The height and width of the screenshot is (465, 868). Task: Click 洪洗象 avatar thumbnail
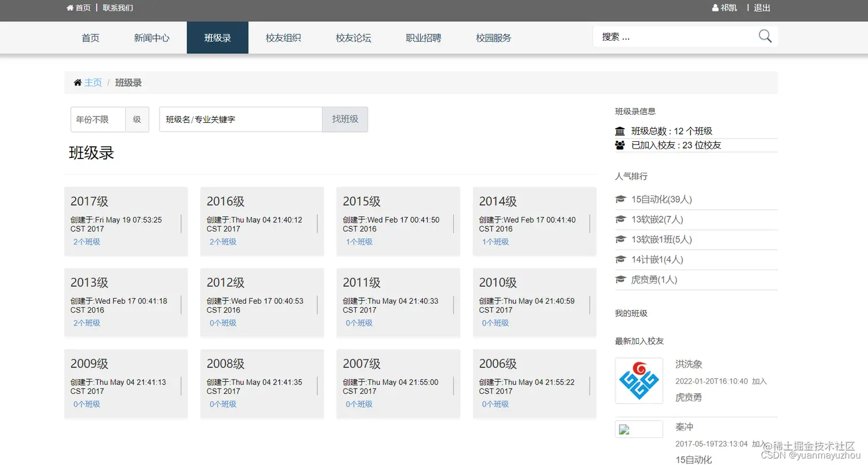[x=639, y=381]
